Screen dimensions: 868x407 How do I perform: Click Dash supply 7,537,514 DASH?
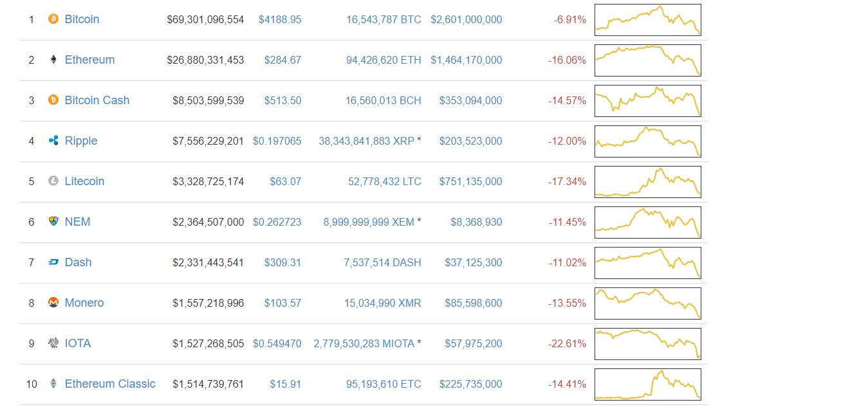click(x=382, y=263)
